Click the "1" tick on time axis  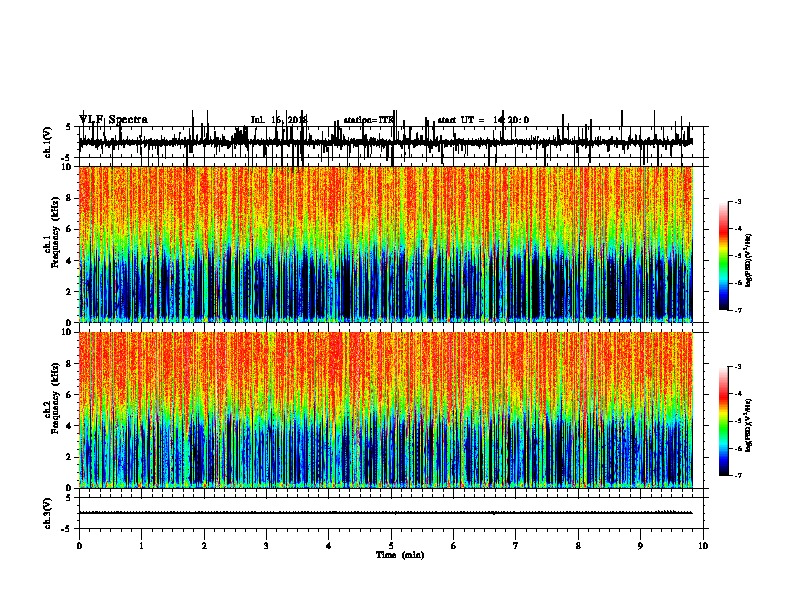pos(141,546)
